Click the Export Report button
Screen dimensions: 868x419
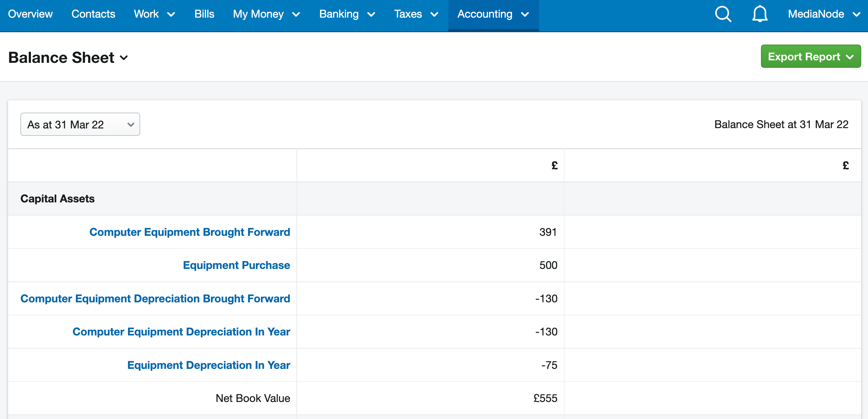(811, 56)
